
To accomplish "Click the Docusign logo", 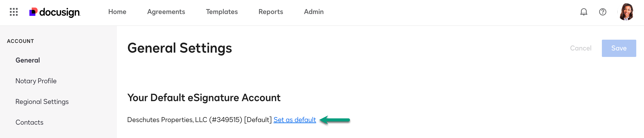I will [x=55, y=12].
